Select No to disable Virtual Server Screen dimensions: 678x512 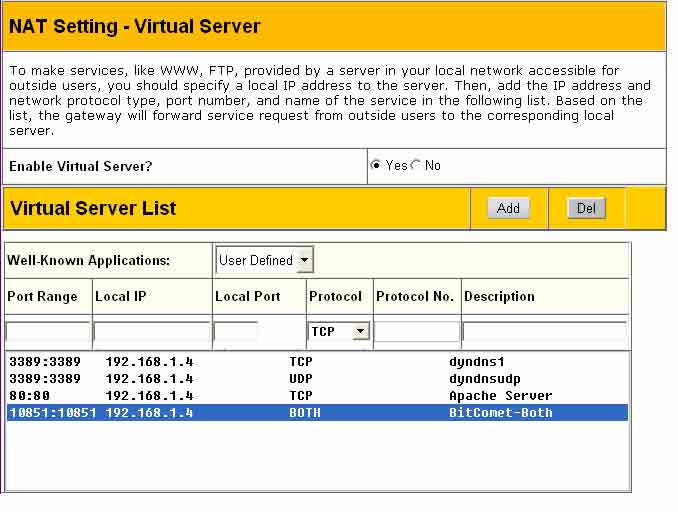tap(416, 165)
